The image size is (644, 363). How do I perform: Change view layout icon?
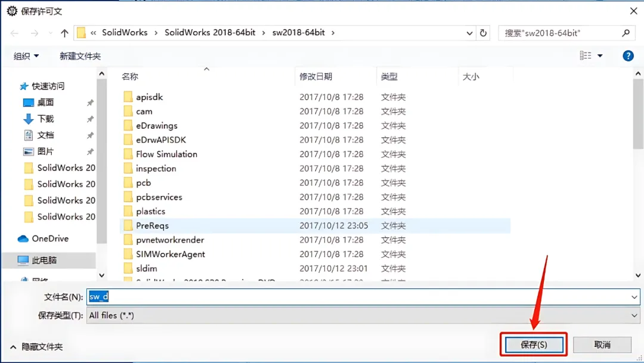tap(586, 55)
